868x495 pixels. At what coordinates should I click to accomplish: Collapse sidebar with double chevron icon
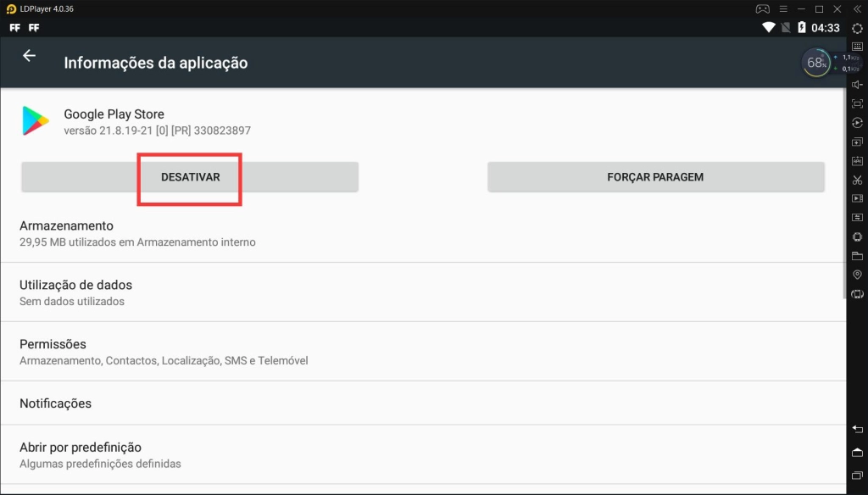click(857, 8)
